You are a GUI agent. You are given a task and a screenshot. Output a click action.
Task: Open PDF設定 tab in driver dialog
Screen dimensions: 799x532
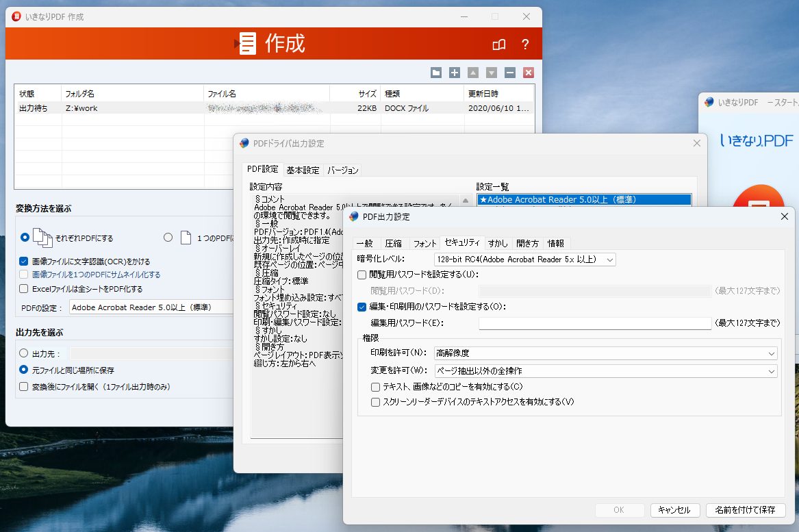pos(263,169)
